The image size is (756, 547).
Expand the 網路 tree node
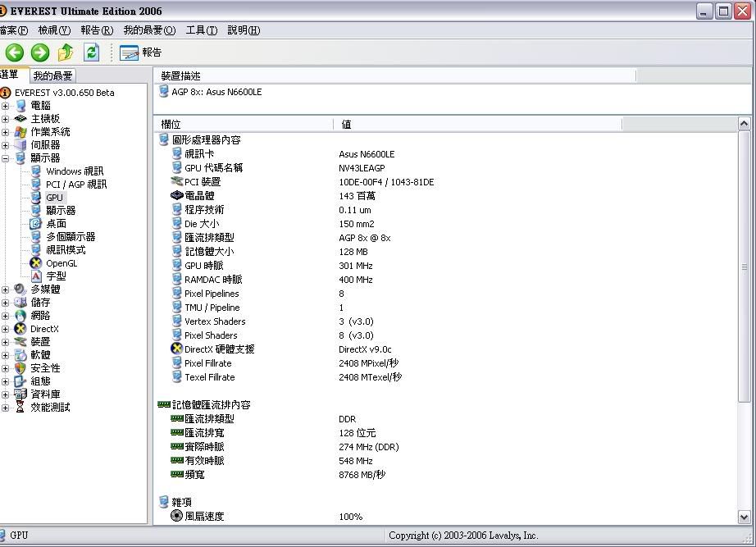pyautogui.click(x=5, y=316)
